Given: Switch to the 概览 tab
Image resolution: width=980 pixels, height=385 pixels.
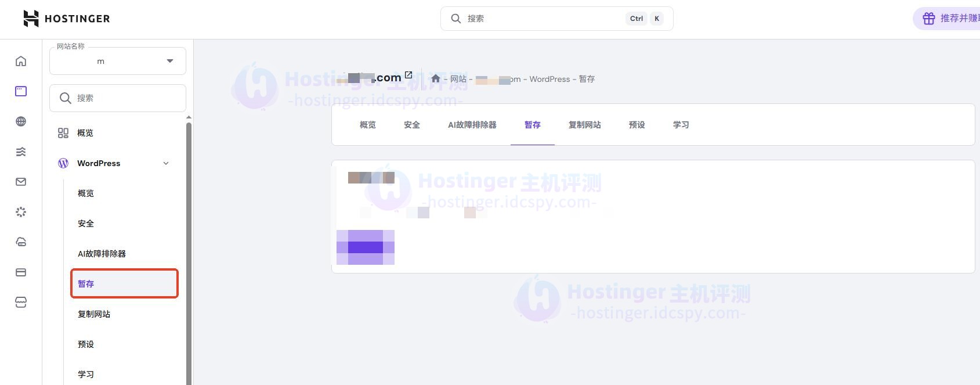Looking at the screenshot, I should pyautogui.click(x=368, y=125).
